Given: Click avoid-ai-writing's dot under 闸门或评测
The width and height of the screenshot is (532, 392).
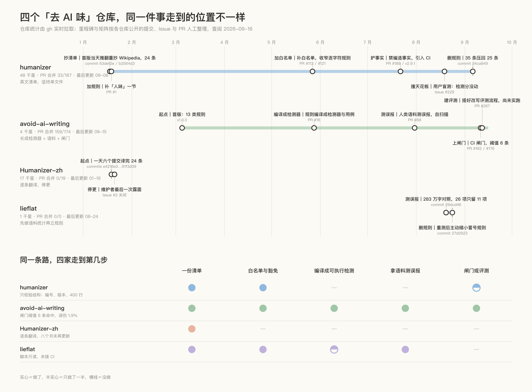Looking at the screenshot, I should click(476, 308).
